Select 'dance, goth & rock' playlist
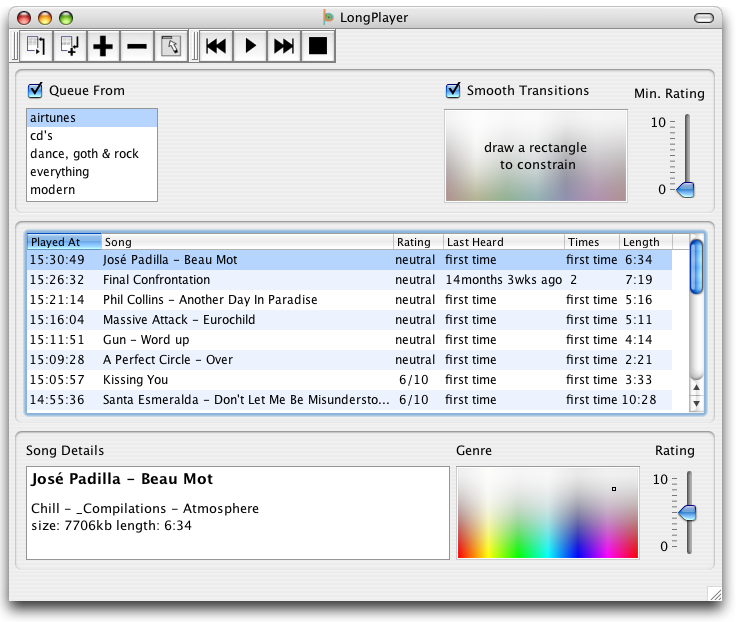This screenshot has height=622, width=743. [x=84, y=154]
